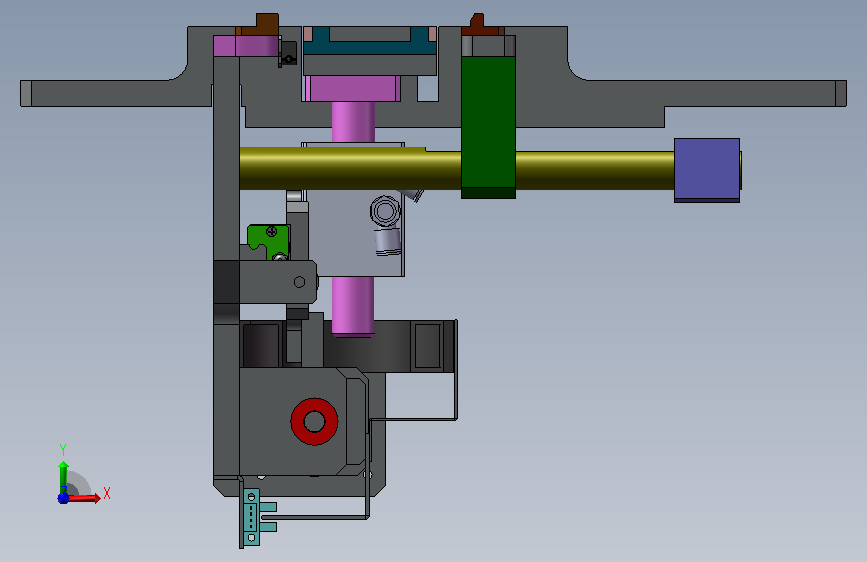Image resolution: width=867 pixels, height=562 pixels.
Task: Click the blue origin ball of the triad
Action: [63, 498]
